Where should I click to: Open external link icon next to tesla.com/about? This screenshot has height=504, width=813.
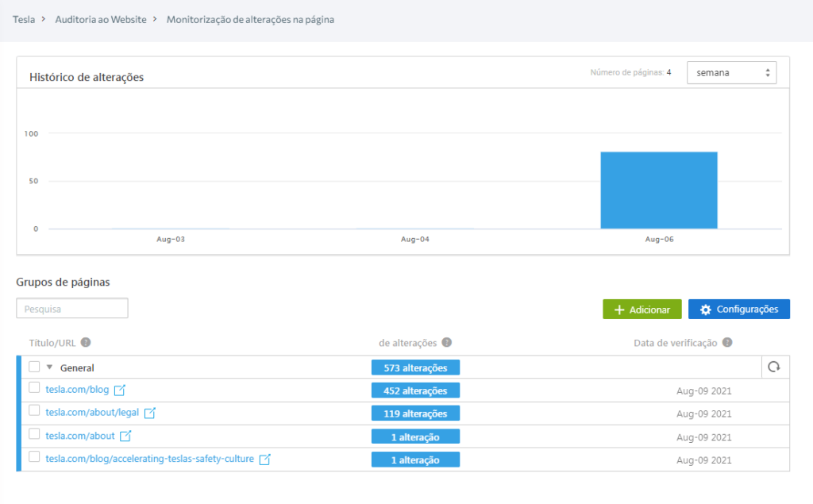point(125,436)
